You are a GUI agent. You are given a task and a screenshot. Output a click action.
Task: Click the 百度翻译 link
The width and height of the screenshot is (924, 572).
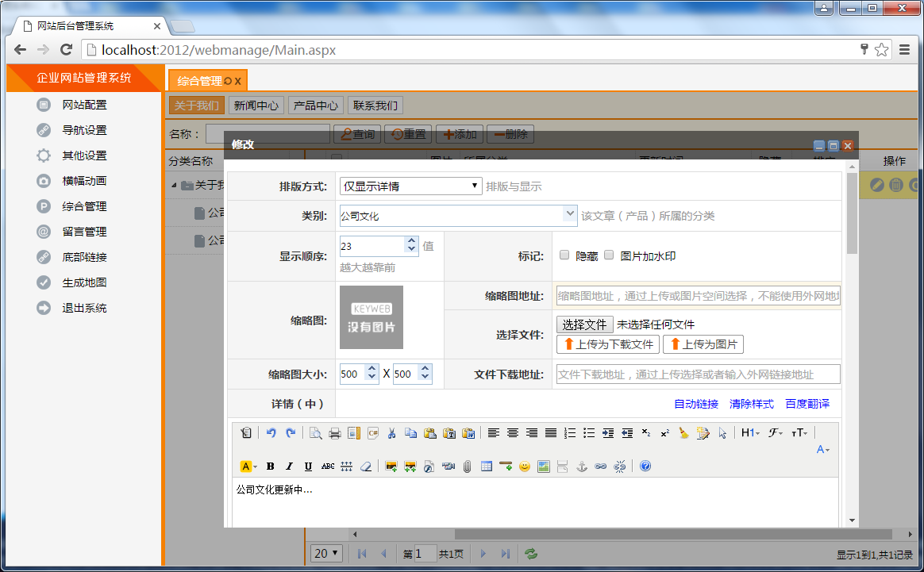[807, 404]
